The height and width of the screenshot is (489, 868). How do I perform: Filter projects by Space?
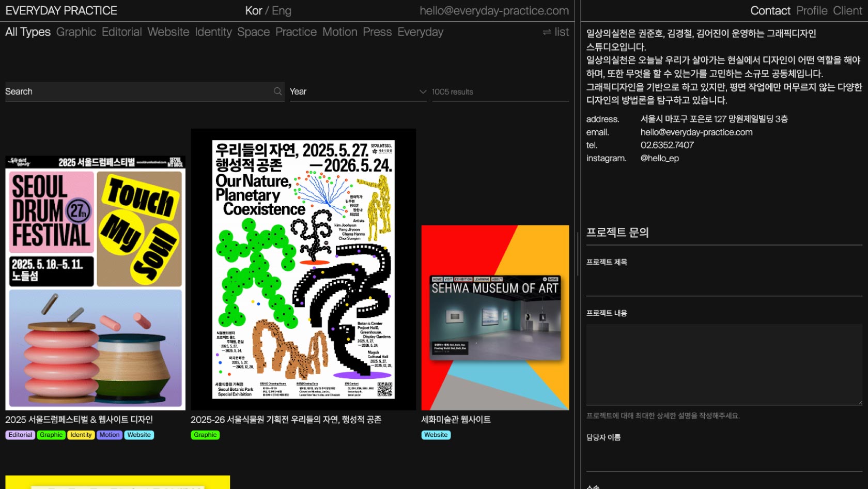(254, 32)
